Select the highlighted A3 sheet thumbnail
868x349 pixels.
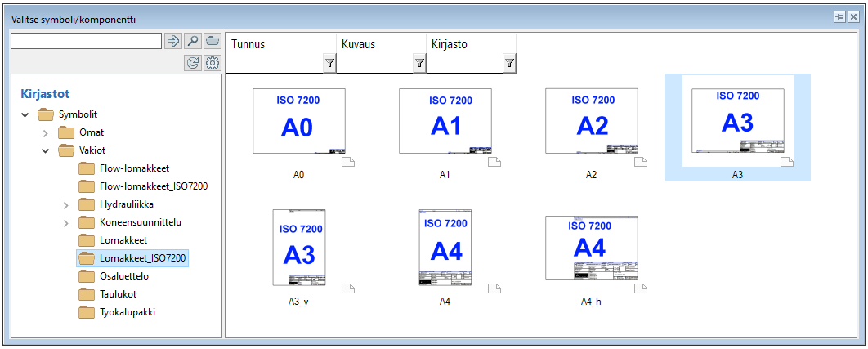[x=738, y=120]
